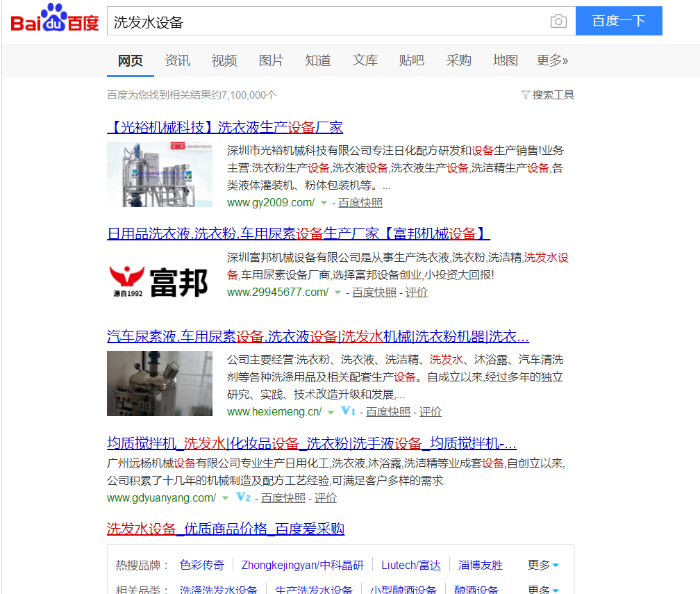This screenshot has height=594, width=700.
Task: Click the V1 credit badge icon
Action: point(348,411)
